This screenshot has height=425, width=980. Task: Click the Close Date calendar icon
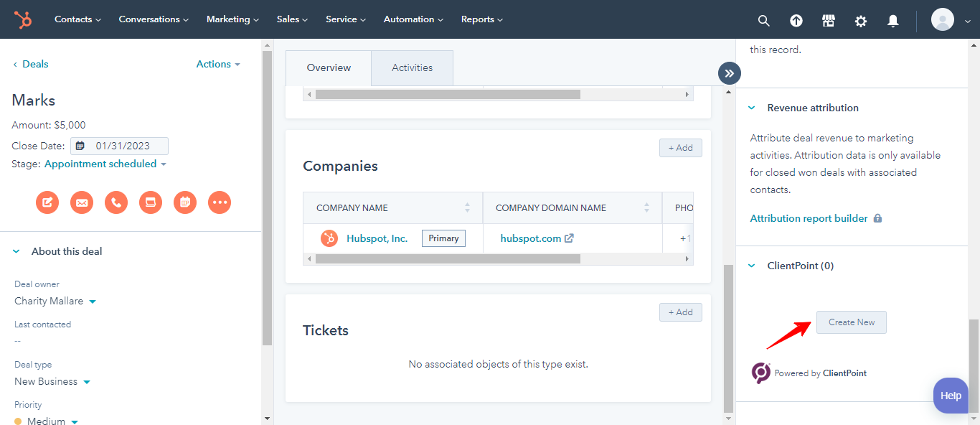[80, 146]
